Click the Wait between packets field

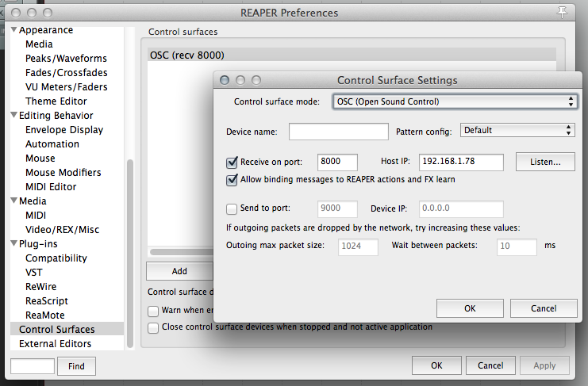tap(517, 247)
